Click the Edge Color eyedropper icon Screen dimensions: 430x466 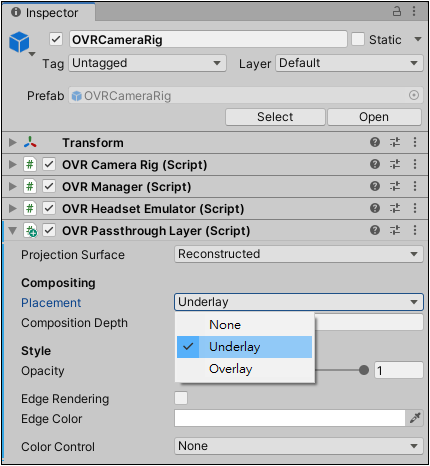415,418
